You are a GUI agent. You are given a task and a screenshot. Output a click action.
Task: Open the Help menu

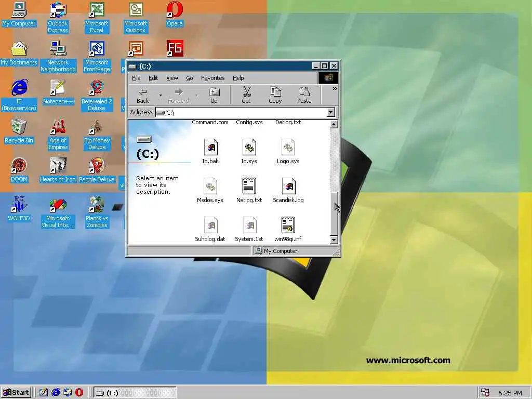[x=238, y=78]
